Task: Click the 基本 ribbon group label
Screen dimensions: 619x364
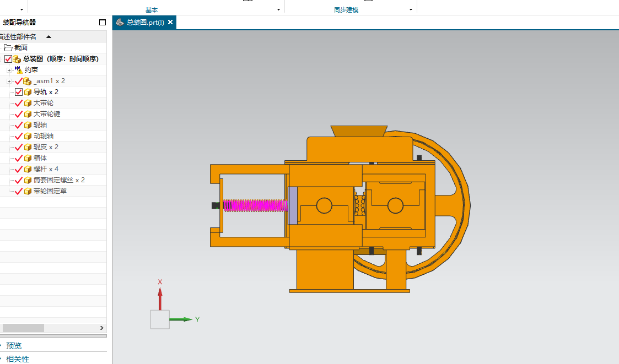Action: click(x=152, y=10)
